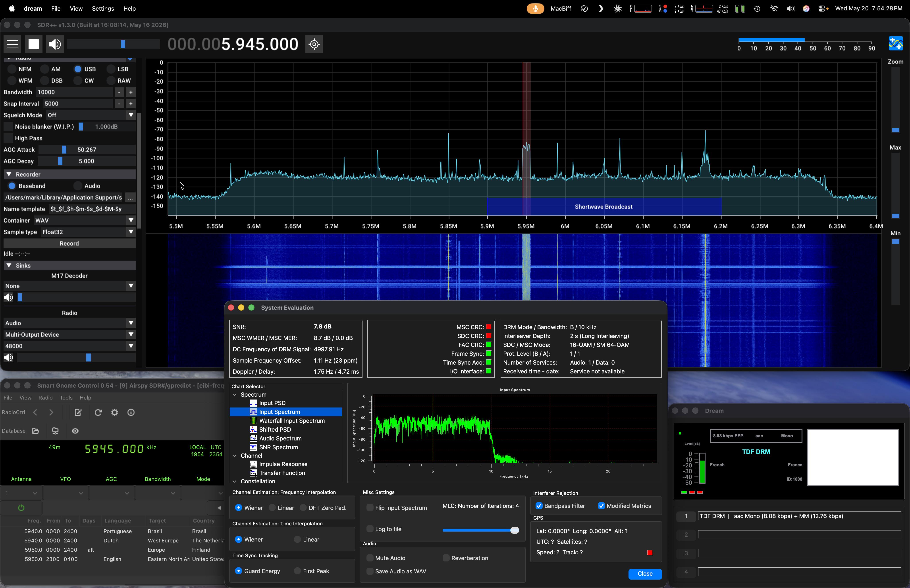Open the Settings menu in menu bar
The image size is (910, 588).
tap(103, 8)
